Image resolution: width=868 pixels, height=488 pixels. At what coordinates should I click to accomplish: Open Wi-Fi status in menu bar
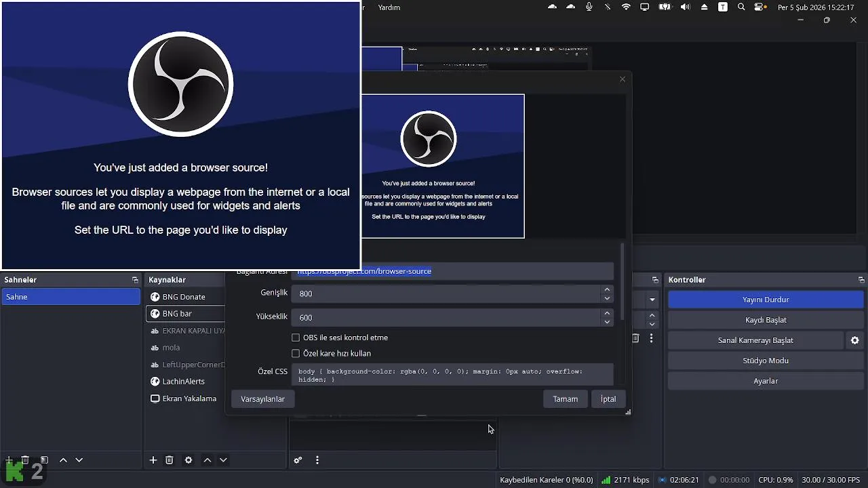pos(626,7)
